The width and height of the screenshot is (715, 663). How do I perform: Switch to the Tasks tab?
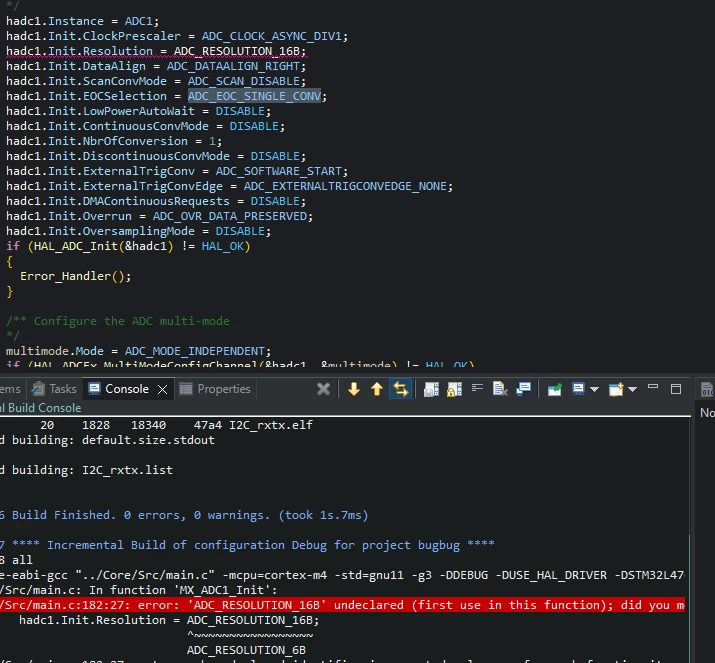point(54,389)
